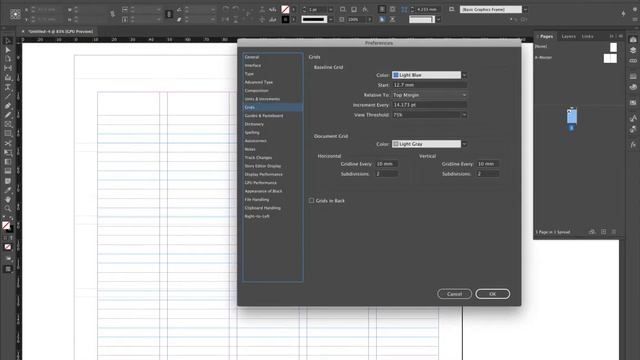Click the fx effects icon in right dock
This screenshot has height=360, width=640.
pos(633,144)
